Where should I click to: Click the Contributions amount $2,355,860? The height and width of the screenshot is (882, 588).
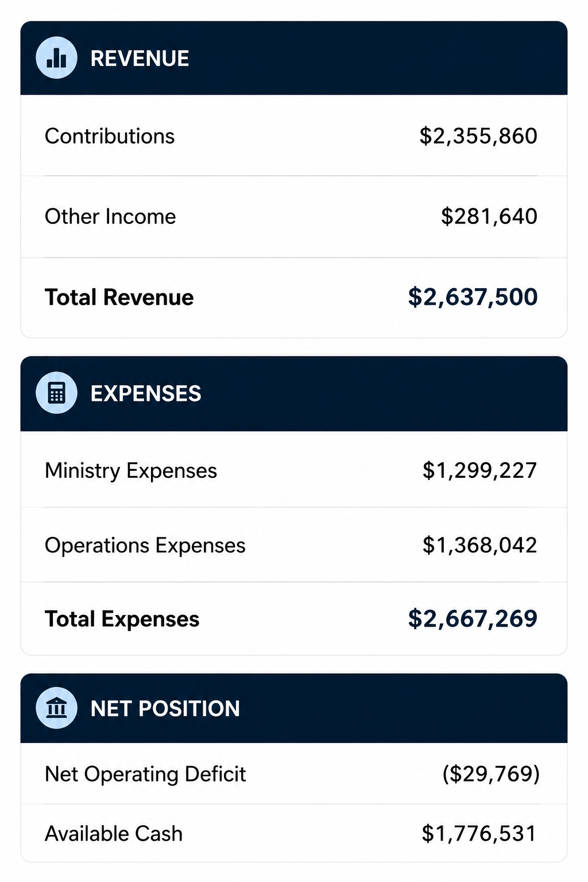(x=478, y=137)
